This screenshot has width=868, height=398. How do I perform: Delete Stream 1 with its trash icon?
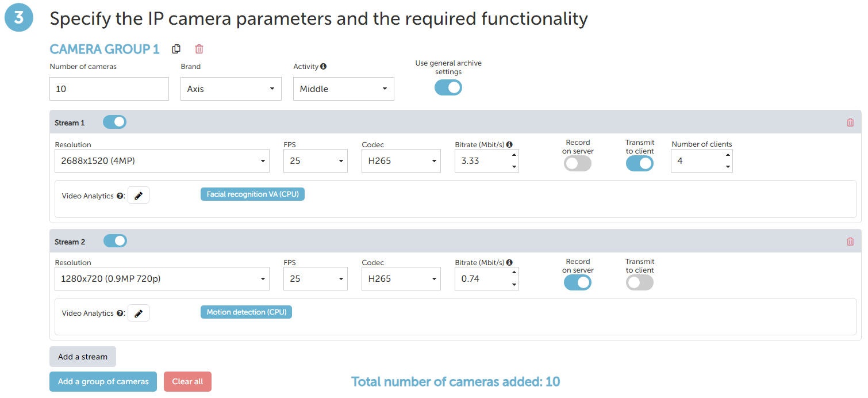(x=850, y=123)
